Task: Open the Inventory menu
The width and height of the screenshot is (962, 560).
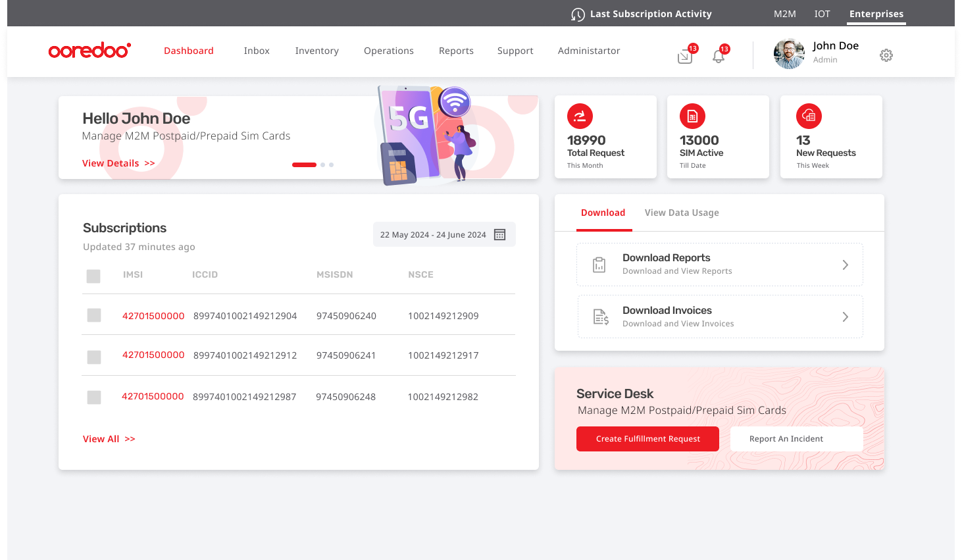Action: [x=317, y=51]
